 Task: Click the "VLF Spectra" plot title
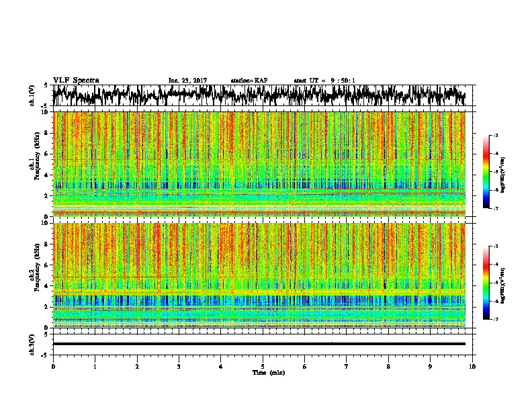[76, 81]
